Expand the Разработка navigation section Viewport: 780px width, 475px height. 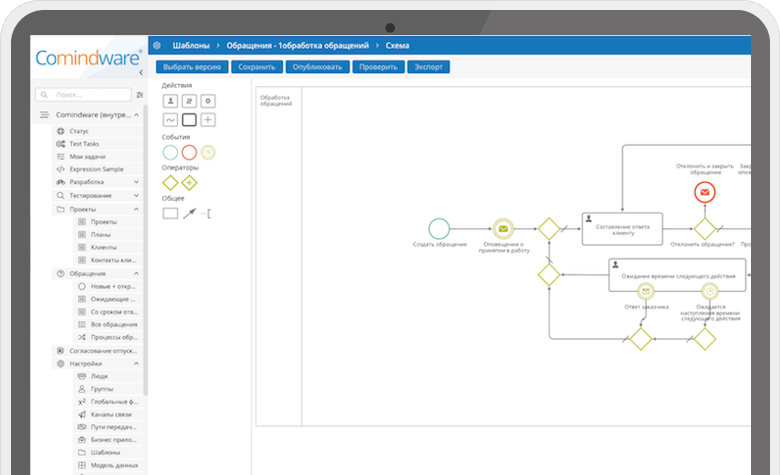click(136, 183)
